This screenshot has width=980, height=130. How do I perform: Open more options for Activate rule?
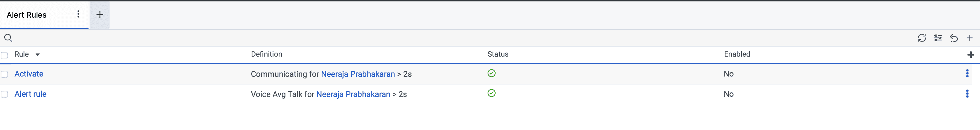[967, 74]
